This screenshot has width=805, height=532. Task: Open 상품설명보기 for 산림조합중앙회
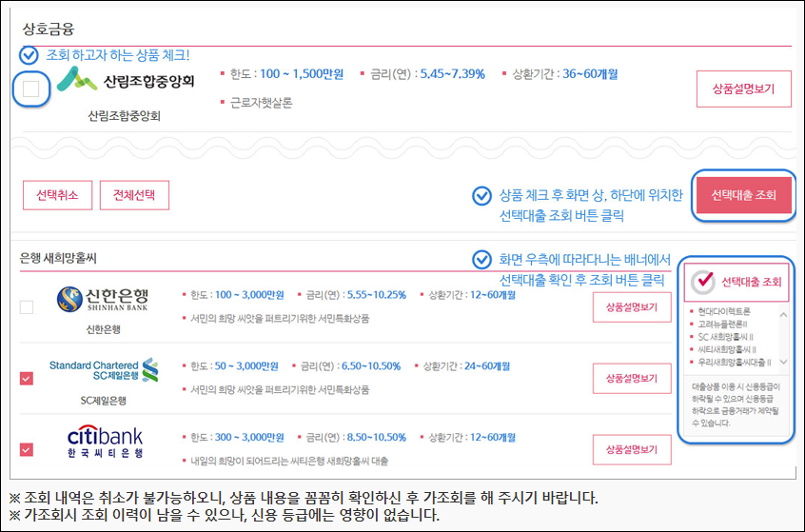pos(743,89)
